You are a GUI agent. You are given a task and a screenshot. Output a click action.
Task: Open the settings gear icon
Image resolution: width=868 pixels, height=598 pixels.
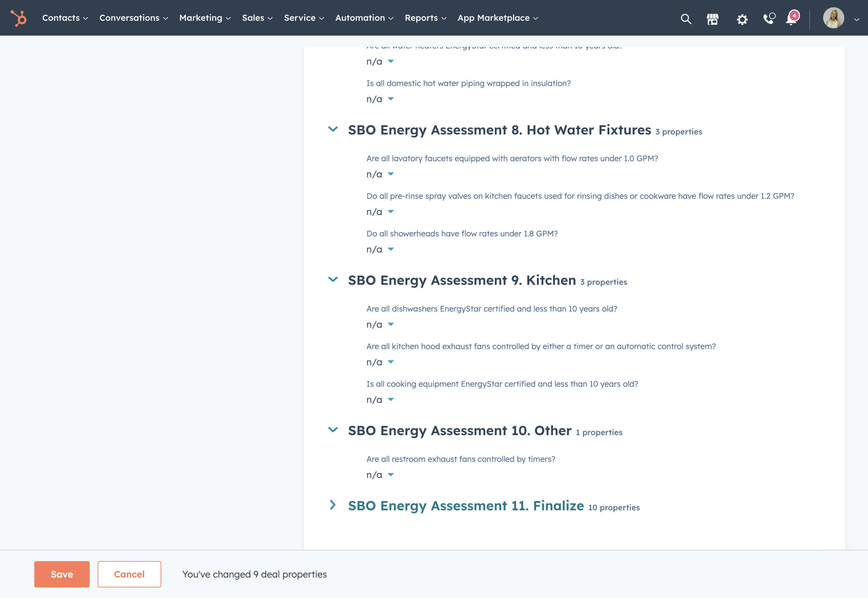point(742,19)
